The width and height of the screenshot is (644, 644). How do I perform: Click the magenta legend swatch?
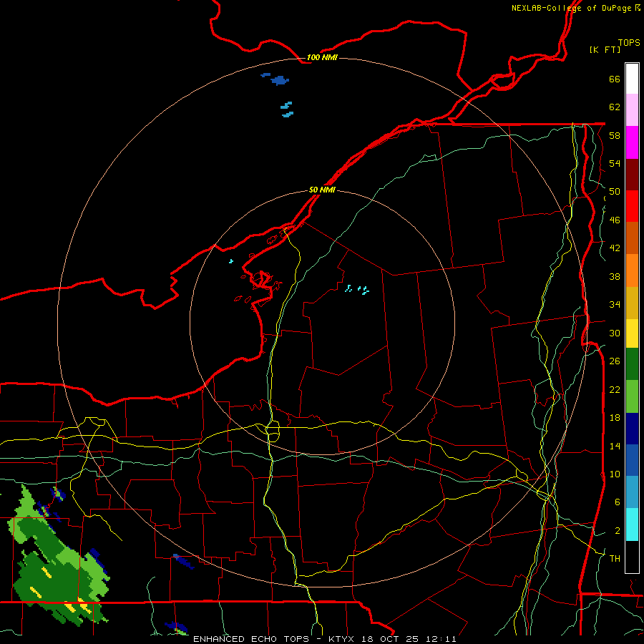632,142
